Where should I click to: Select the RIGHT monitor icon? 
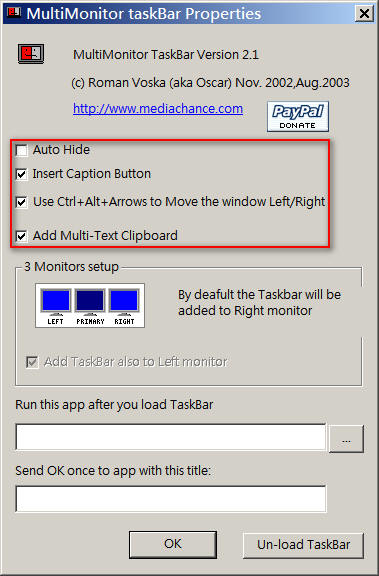(124, 306)
